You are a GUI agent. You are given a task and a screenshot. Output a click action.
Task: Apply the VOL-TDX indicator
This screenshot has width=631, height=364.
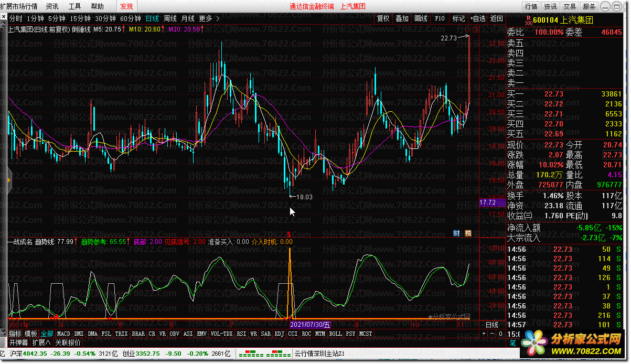coord(222,334)
